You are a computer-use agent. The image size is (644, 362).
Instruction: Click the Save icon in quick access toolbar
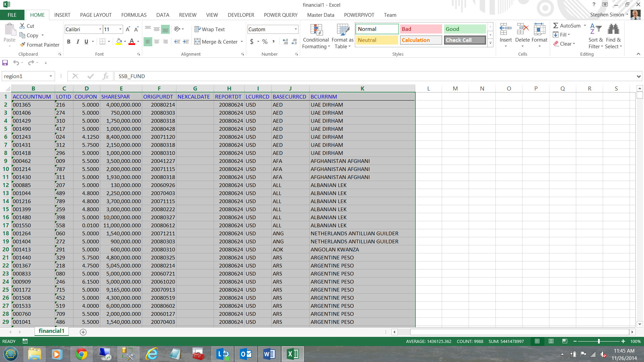point(5,63)
